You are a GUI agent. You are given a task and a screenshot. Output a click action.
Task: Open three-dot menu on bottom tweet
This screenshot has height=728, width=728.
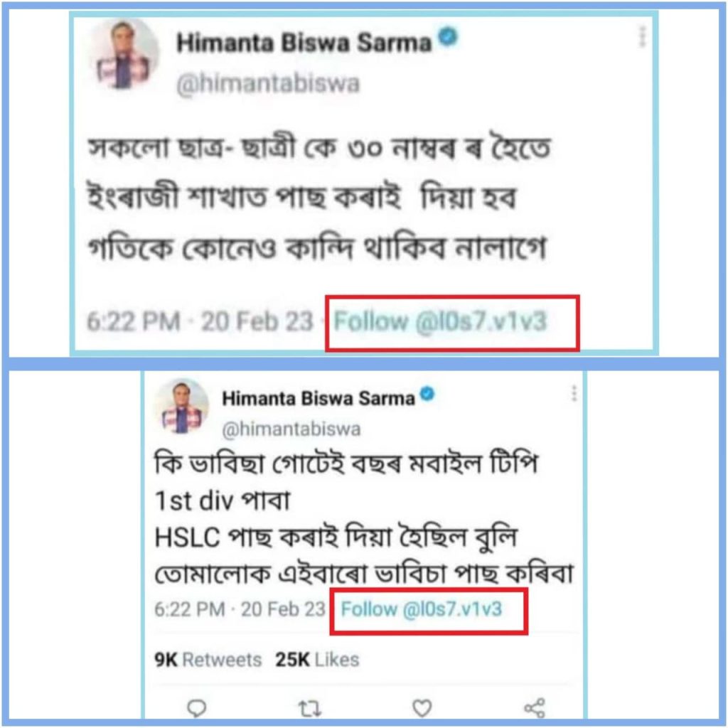(574, 393)
